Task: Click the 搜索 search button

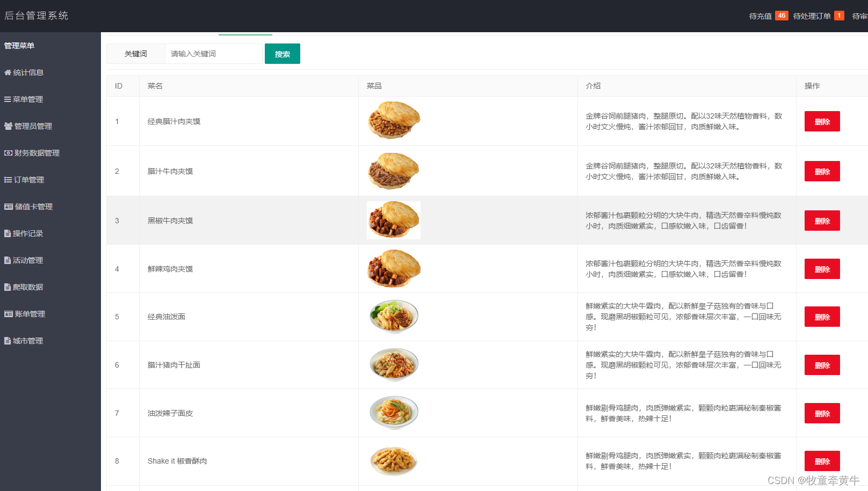Action: 283,54
